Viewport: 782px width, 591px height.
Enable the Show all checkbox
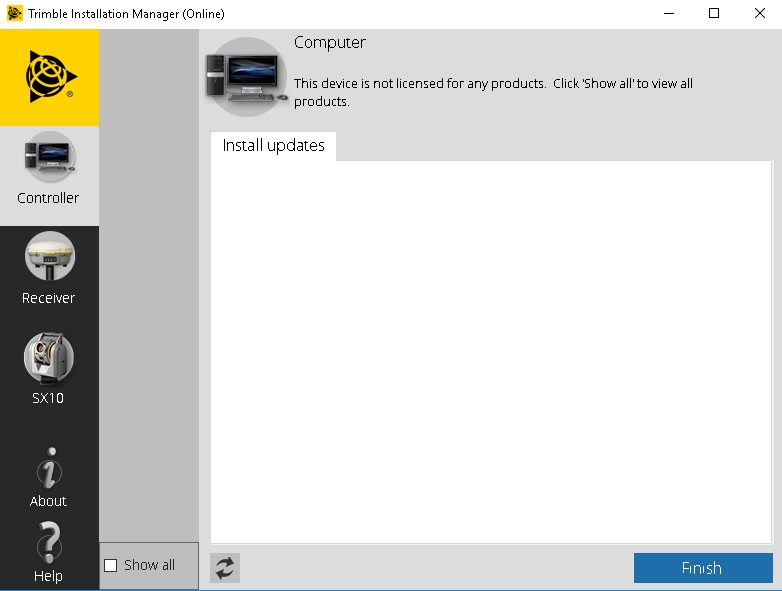pyautogui.click(x=111, y=566)
